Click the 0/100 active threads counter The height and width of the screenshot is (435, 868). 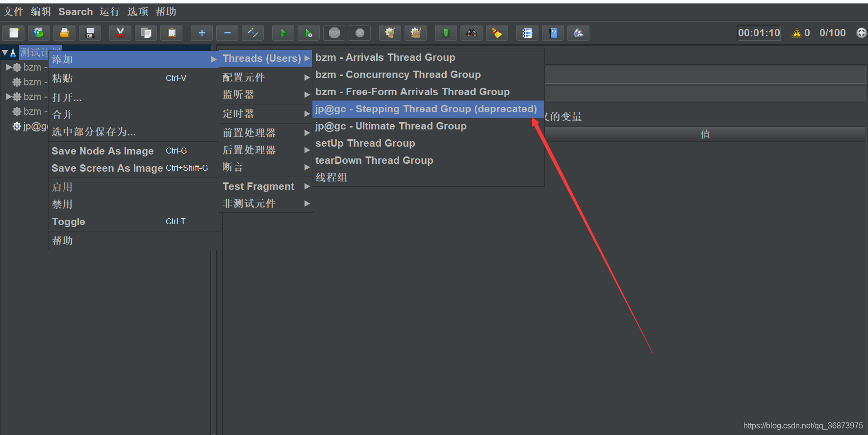pos(833,33)
